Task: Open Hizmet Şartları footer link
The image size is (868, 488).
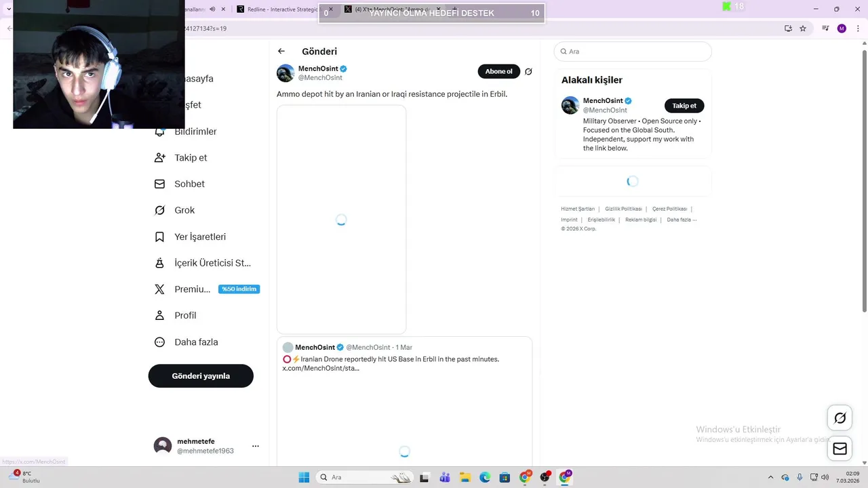Action: coord(578,209)
